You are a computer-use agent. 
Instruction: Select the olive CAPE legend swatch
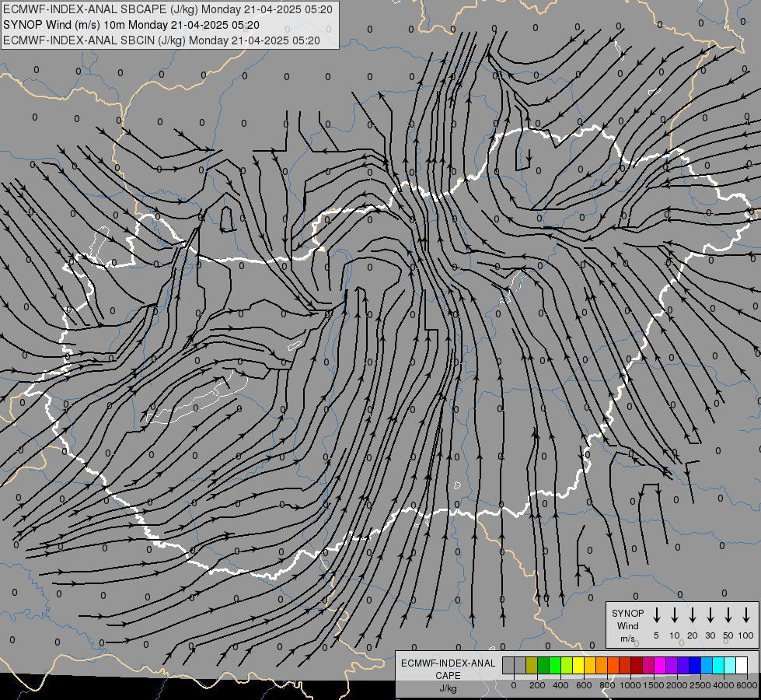(x=532, y=665)
